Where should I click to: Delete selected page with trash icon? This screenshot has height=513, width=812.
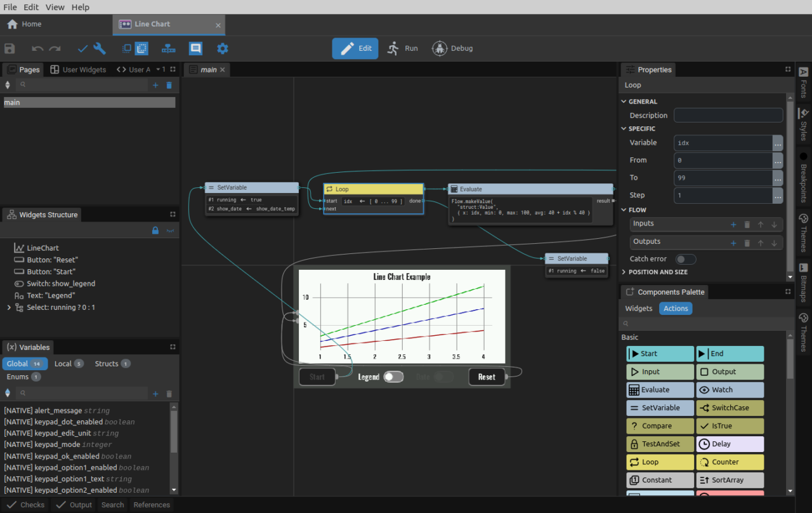coord(169,85)
